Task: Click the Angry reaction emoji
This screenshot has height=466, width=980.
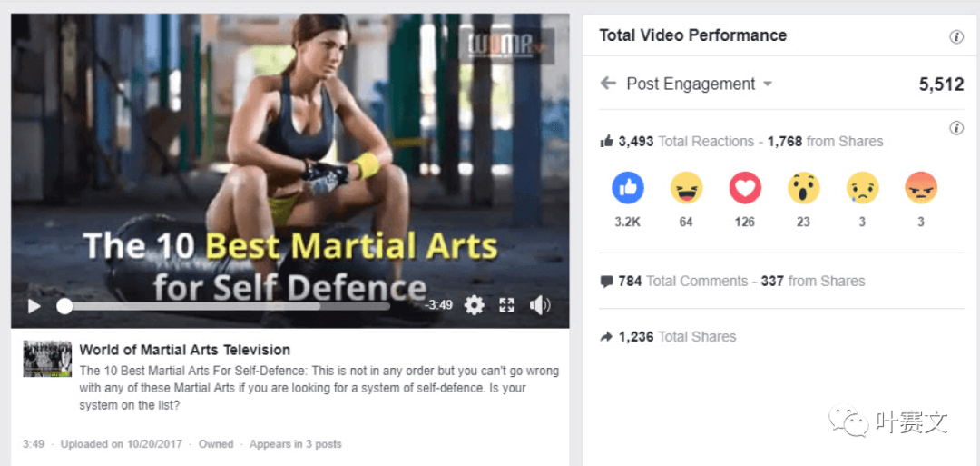Action: pyautogui.click(x=921, y=188)
